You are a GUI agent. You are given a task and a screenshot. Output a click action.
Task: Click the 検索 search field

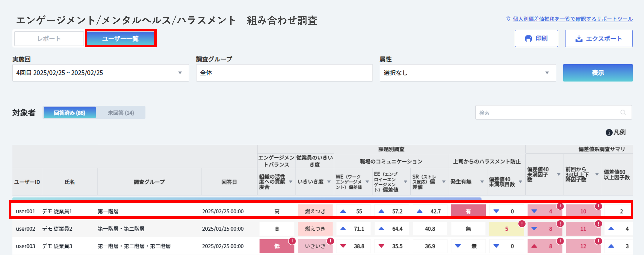pos(554,113)
